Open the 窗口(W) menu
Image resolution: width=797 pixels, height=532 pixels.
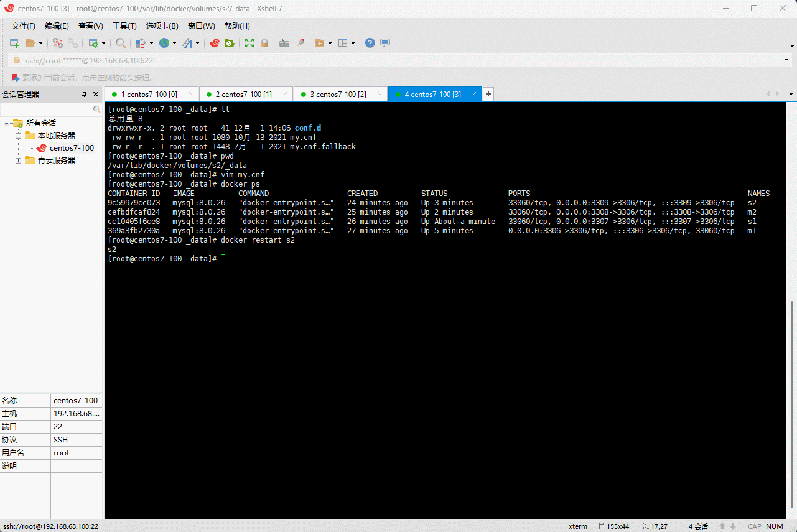point(202,26)
